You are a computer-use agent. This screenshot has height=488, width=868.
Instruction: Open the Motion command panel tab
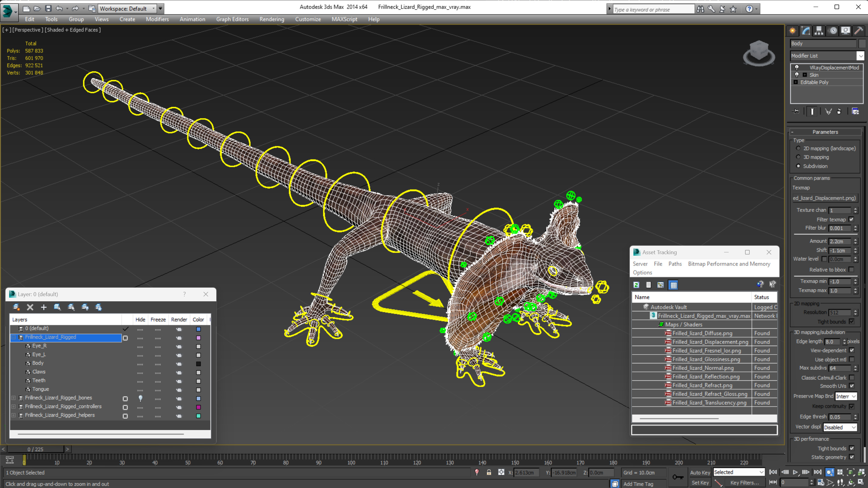click(x=833, y=31)
